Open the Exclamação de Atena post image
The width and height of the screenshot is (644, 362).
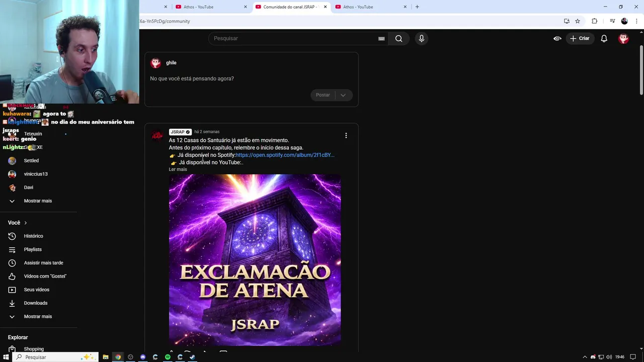point(255,260)
